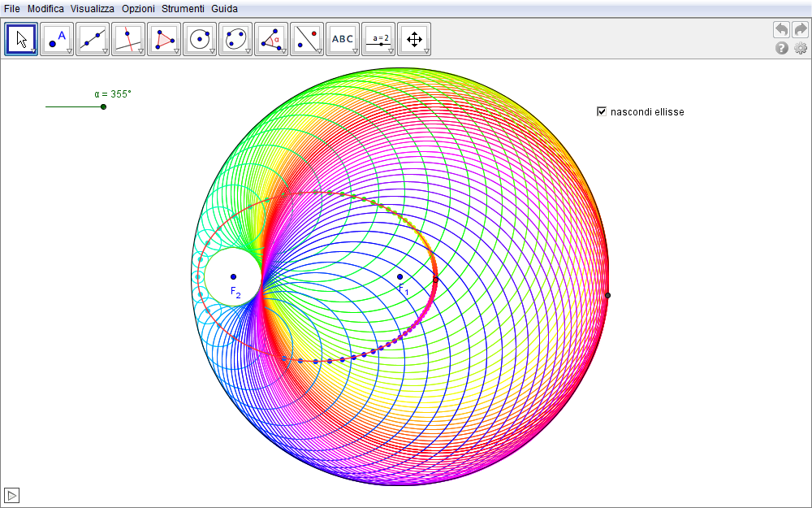The image size is (812, 508).
Task: Click the α = 355° slider handle
Action: (103, 106)
